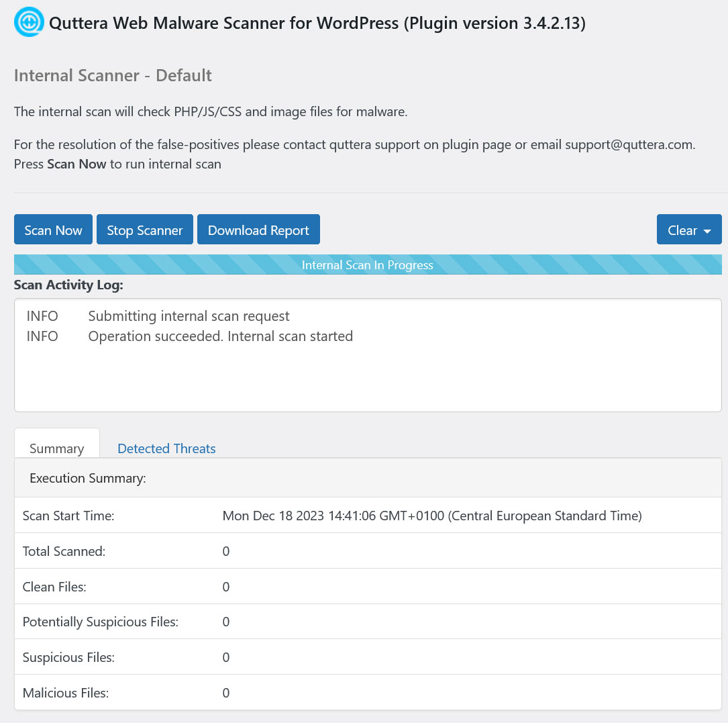Viewport: 728px width, 723px height.
Task: Click the Internal Scan In Progress bar
Action: (x=368, y=265)
